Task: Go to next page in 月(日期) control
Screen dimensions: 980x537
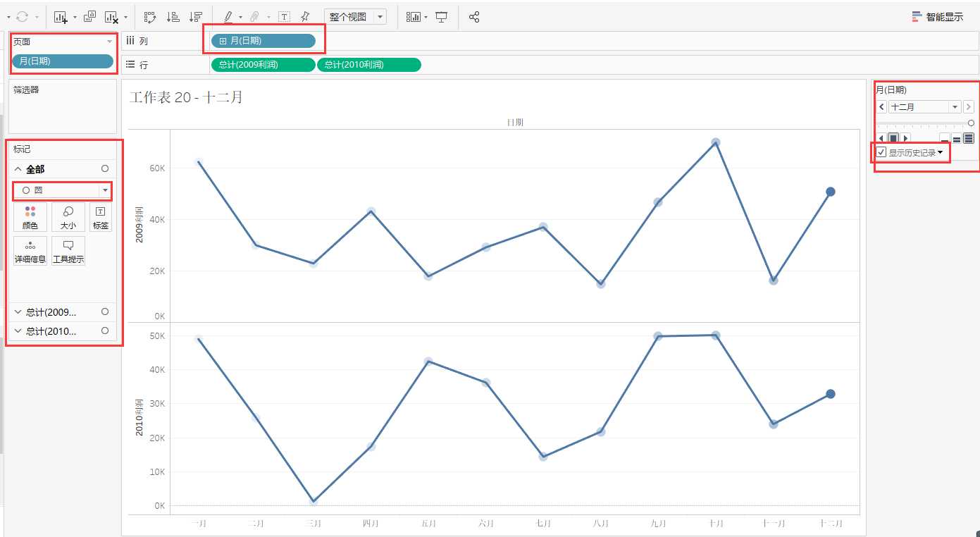Action: 969,107
